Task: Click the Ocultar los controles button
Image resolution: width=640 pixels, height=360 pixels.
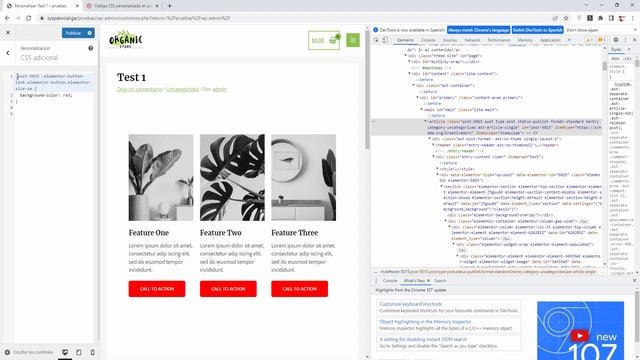Action: 29,352
